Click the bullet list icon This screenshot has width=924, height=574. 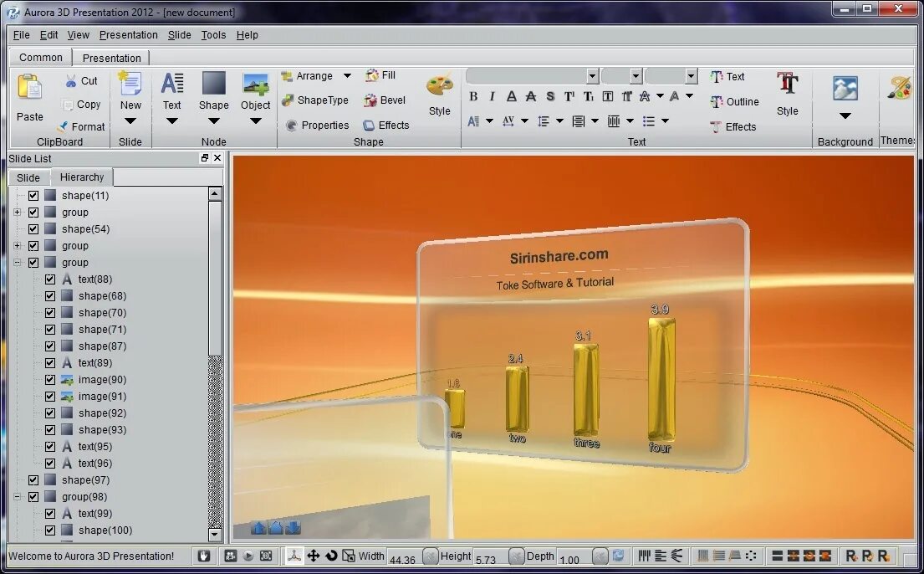[649, 121]
